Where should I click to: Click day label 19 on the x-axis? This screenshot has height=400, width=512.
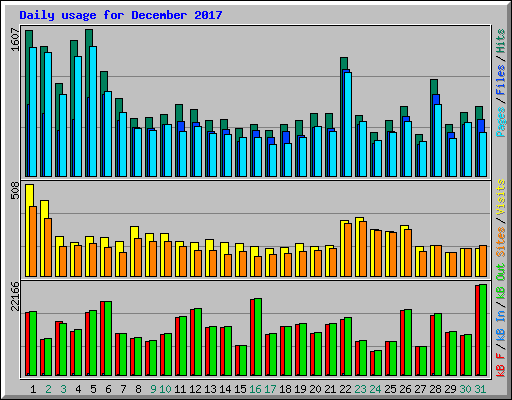pos(300,389)
